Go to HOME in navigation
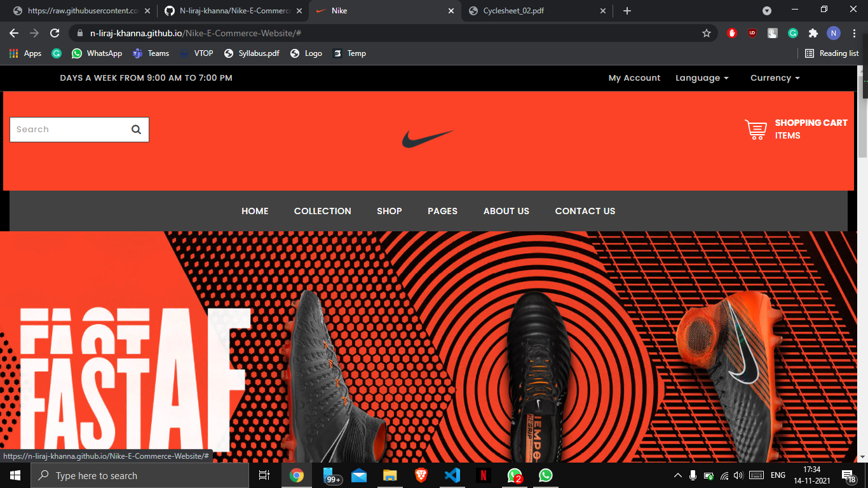The width and height of the screenshot is (868, 488). tap(255, 211)
